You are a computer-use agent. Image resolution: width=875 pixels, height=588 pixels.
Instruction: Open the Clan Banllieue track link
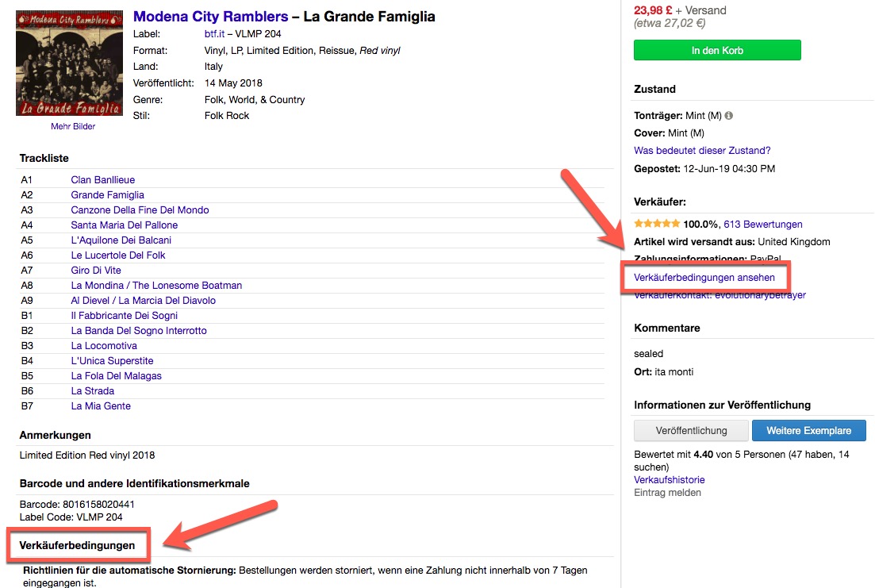coord(103,180)
